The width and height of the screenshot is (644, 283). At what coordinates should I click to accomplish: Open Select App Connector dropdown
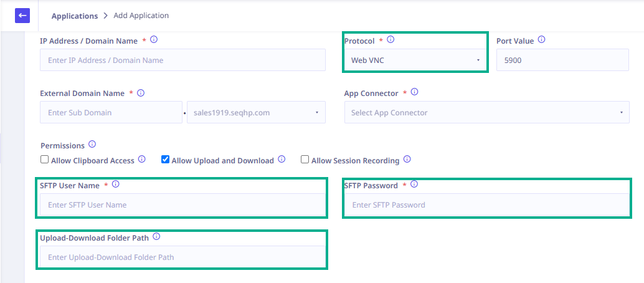pyautogui.click(x=486, y=112)
